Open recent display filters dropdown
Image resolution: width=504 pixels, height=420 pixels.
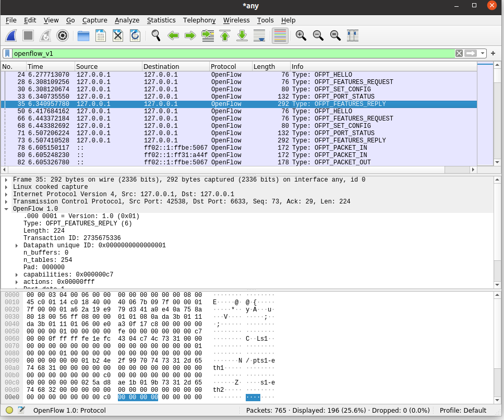tap(483, 53)
